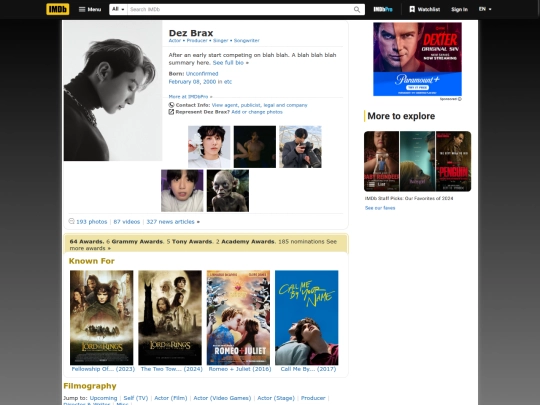Screen dimensions: 540x405
Task: Open the Staff Picks poster collage
Action: click(417, 161)
